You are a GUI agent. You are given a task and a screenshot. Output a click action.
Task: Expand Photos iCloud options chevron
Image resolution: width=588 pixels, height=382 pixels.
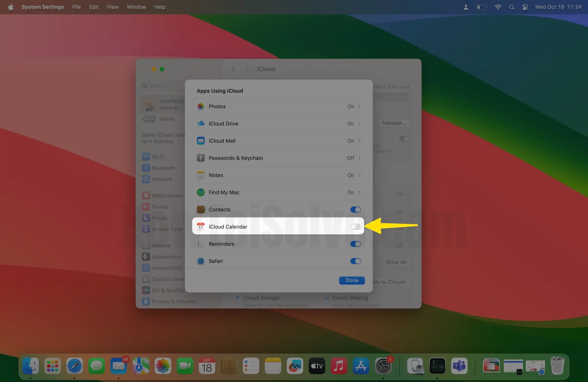click(x=359, y=106)
